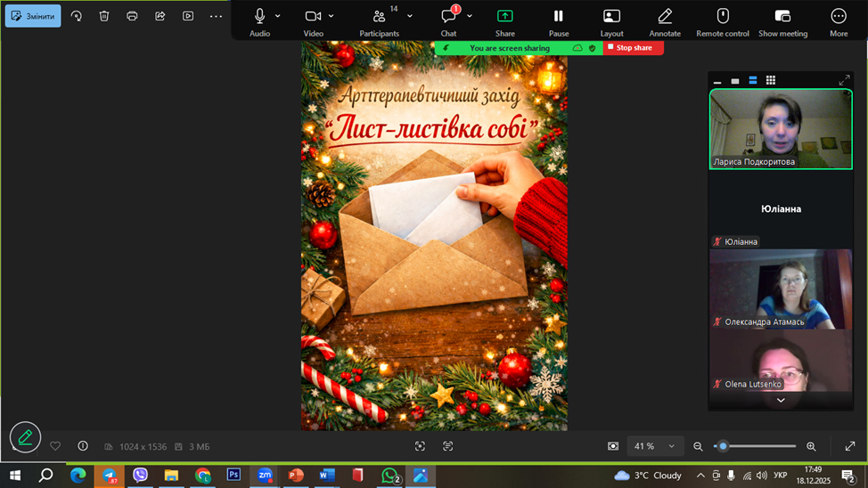
Task: Open the Layout option in Zoom toolbar
Action: (611, 17)
